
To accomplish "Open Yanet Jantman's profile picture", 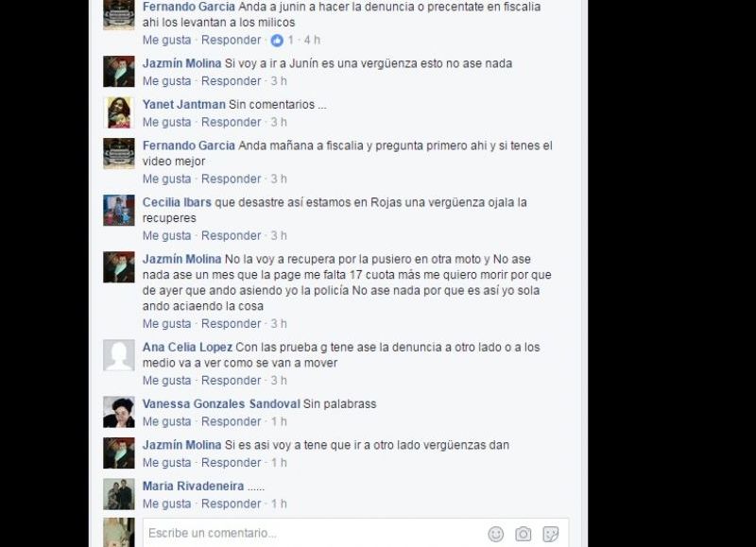I will point(119,112).
